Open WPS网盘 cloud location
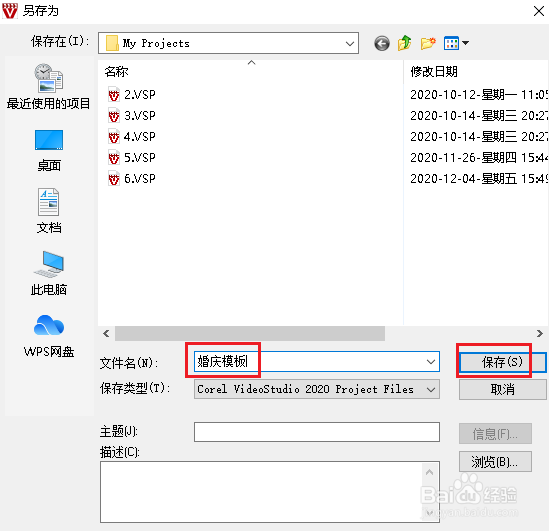 pos(49,336)
